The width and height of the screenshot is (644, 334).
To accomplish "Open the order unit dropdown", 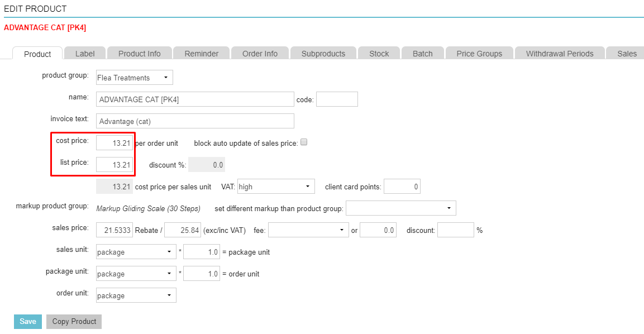I will point(136,295).
